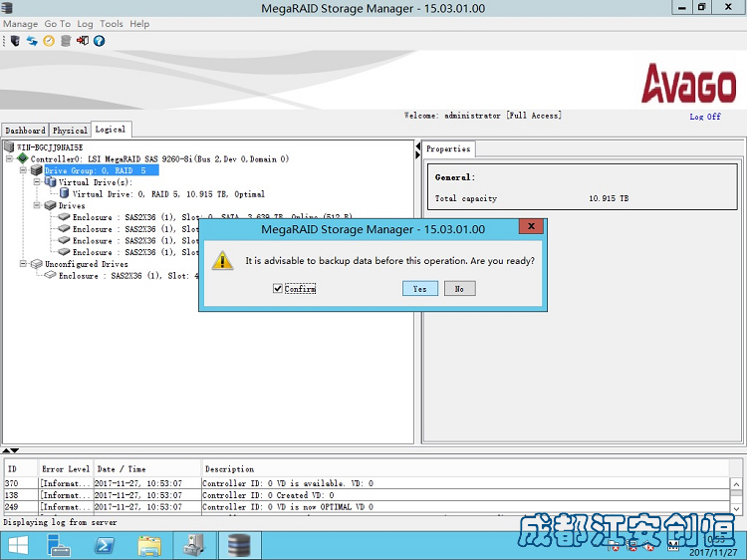Open the Help menu
The width and height of the screenshot is (747, 560).
point(139,24)
